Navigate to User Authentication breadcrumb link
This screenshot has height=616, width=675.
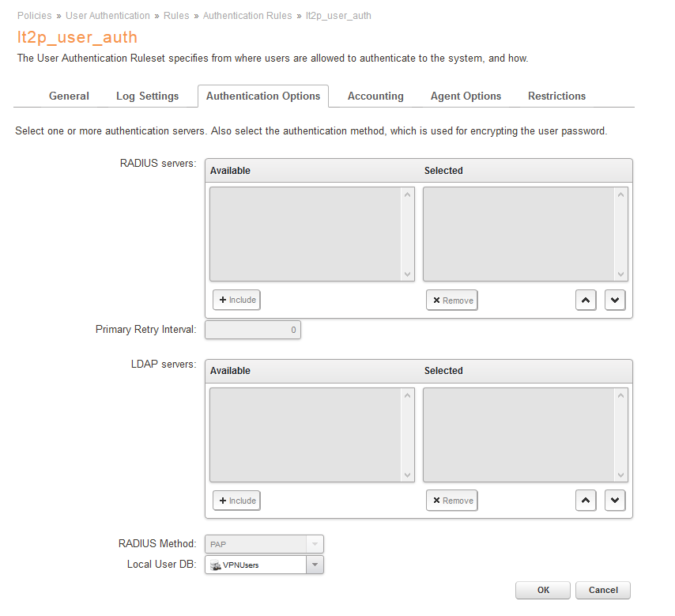point(107,16)
